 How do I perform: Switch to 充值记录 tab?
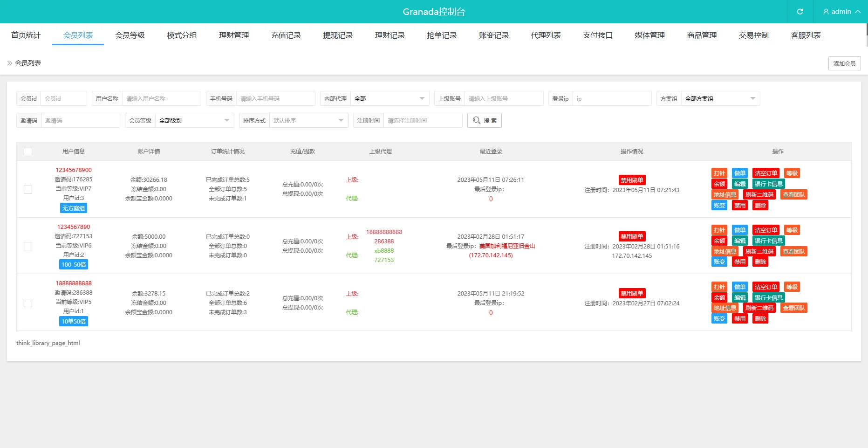coord(286,35)
